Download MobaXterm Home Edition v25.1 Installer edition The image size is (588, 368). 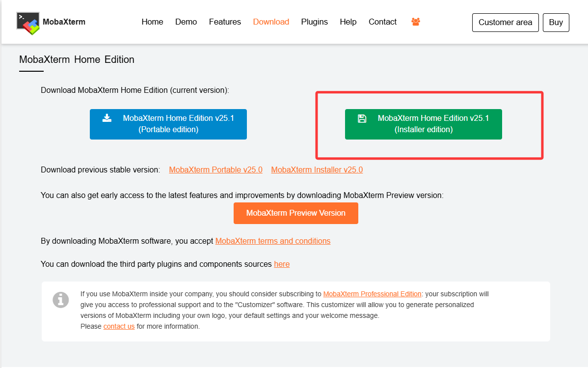pos(424,124)
